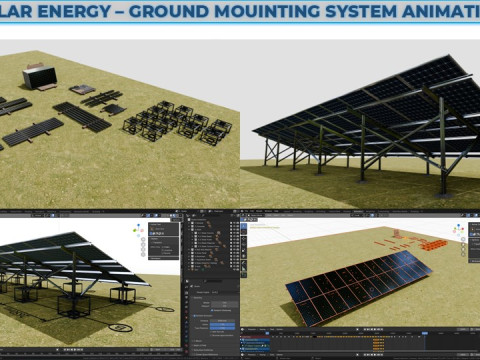Viewport: 480px width, 360px height.
Task: Open the timeline Marker menu
Action: pos(279,329)
